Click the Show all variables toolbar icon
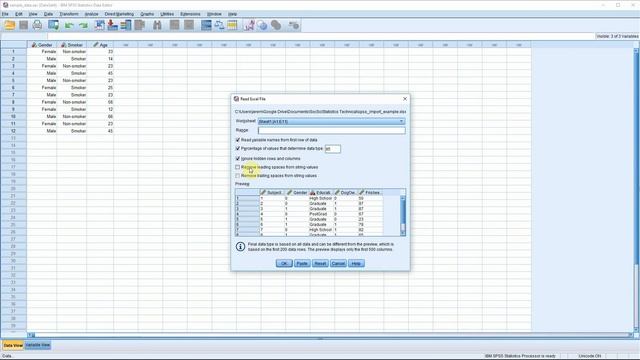640x360 pixels. tap(276, 25)
